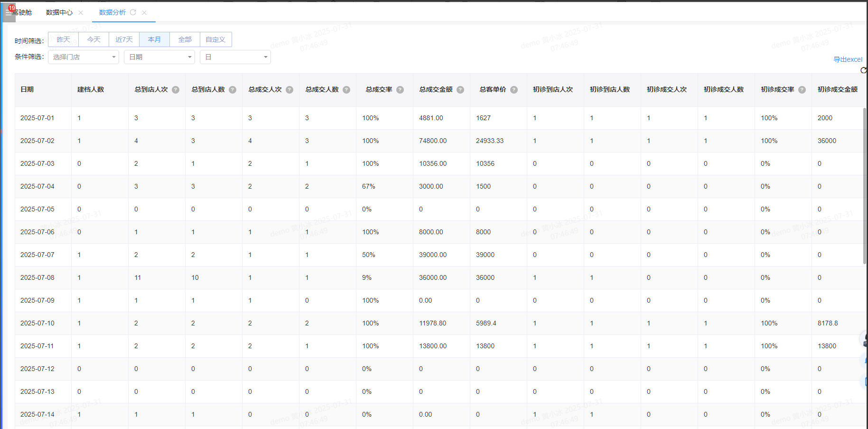The width and height of the screenshot is (868, 429).
Task: Select the 近7天 time filter
Action: point(124,39)
